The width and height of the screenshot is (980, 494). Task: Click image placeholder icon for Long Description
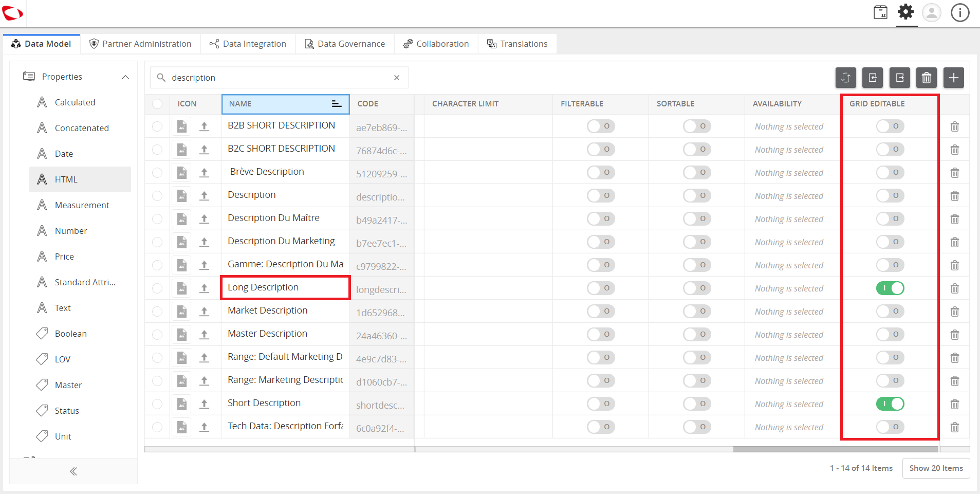182,288
